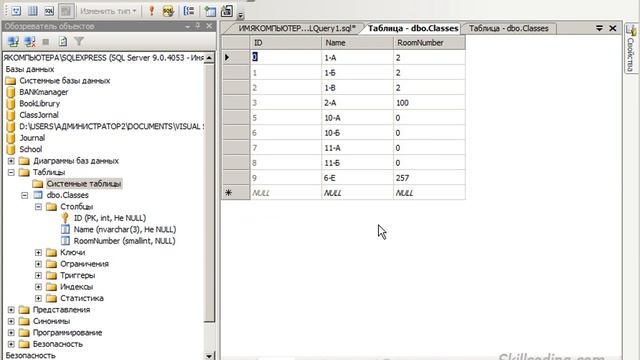This screenshot has width=640, height=360.
Task: Click the RoomNumber column header
Action: (x=429, y=42)
